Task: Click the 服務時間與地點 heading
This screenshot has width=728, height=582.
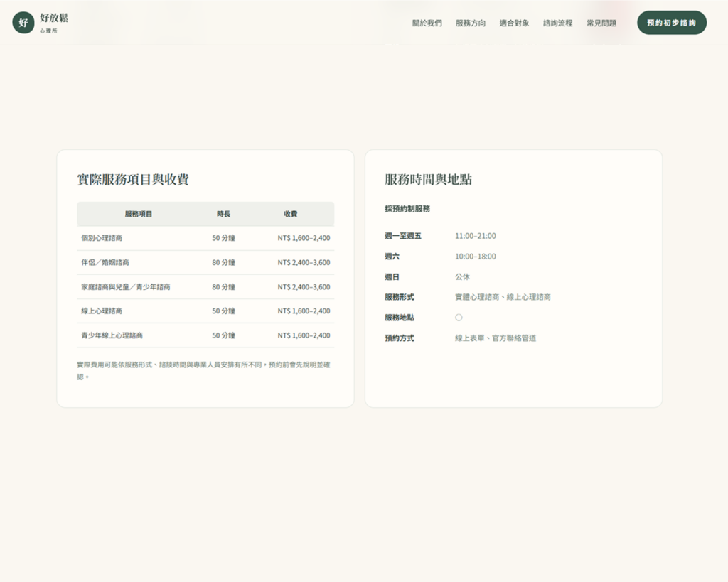Action: [x=428, y=180]
